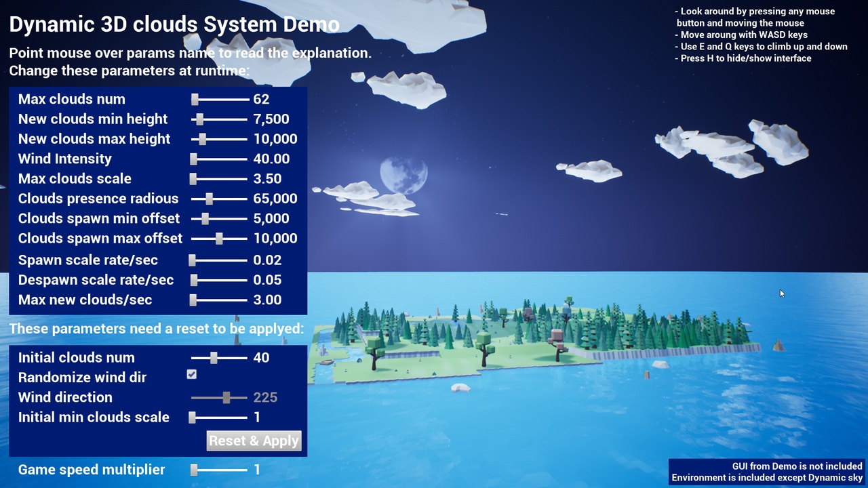Click the Initial clouds num label
Image resolution: width=868 pixels, height=488 pixels.
pyautogui.click(x=77, y=358)
